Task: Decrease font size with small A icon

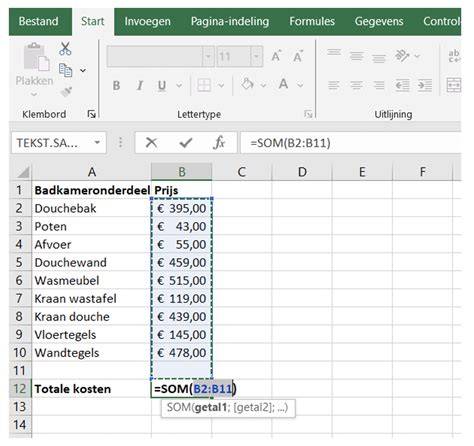Action: [298, 56]
